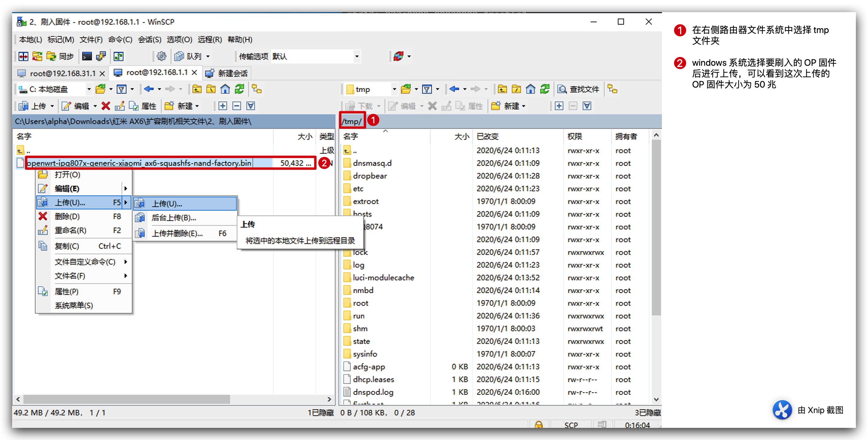
Task: Click the session disconnect icon on the main toolbar
Action: [x=399, y=56]
